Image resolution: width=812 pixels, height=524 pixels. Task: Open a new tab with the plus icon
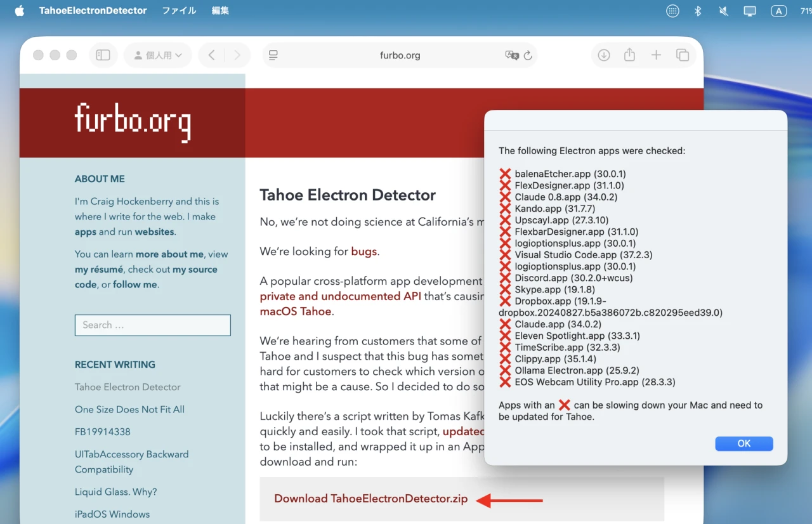pos(657,55)
